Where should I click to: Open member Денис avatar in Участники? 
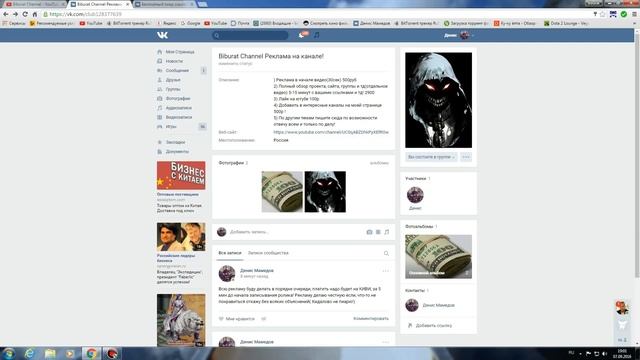[x=415, y=195]
